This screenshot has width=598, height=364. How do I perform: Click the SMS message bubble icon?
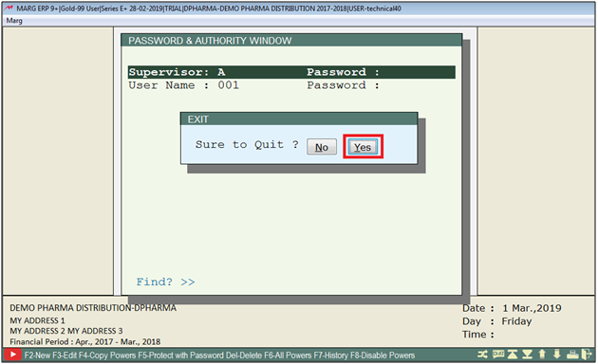click(498, 355)
